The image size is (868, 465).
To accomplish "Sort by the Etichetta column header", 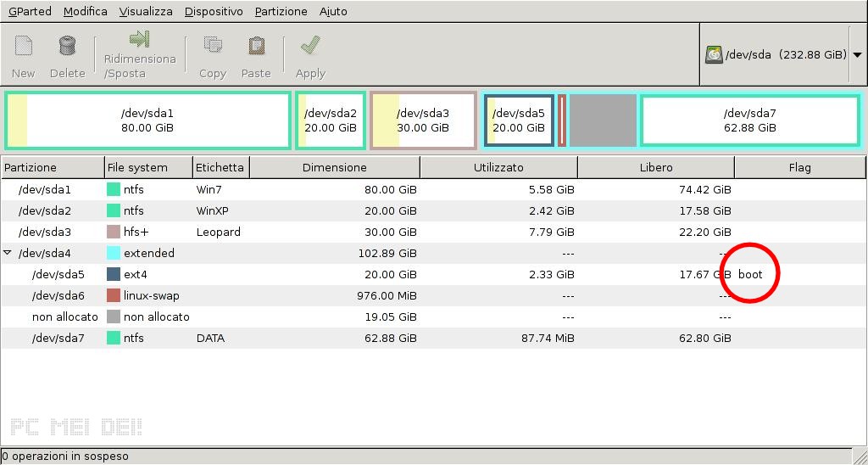I will pyautogui.click(x=221, y=167).
